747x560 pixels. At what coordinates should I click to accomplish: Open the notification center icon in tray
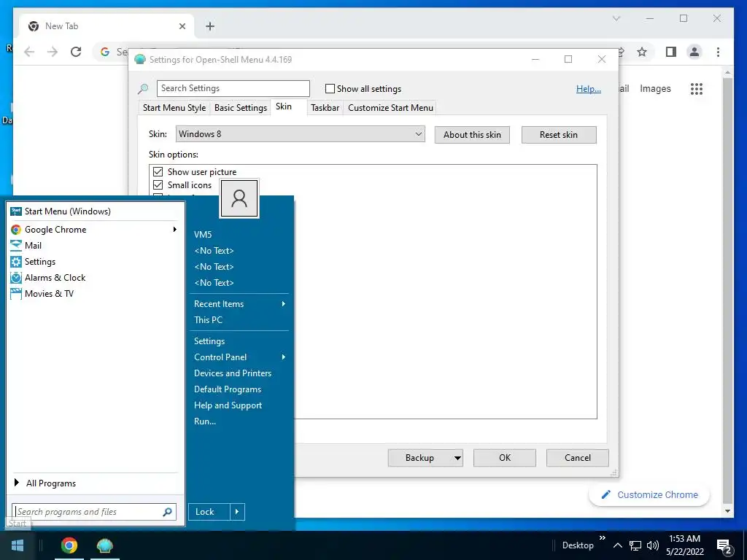click(724, 545)
